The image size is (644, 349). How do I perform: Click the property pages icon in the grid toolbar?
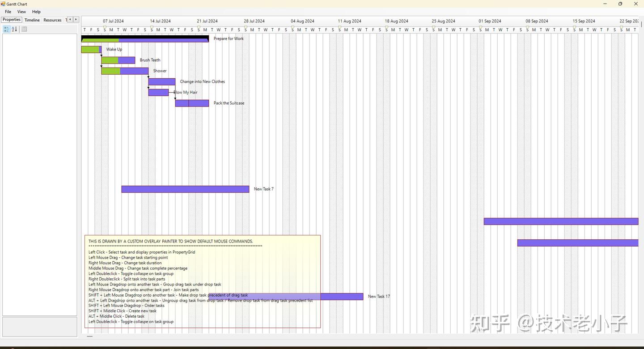tap(24, 29)
